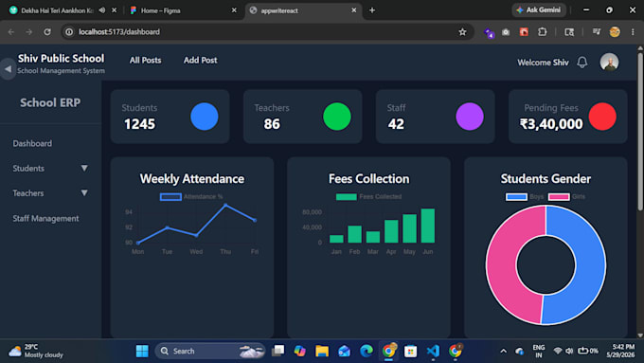Switch to the Dekha Hai Teri Aankhon tab
This screenshot has width=644, height=363.
57,10
